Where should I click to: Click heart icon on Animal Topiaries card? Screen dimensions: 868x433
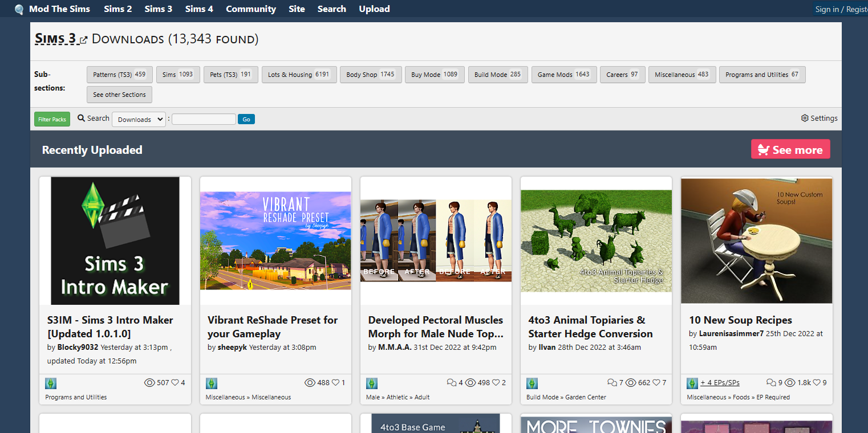(656, 383)
